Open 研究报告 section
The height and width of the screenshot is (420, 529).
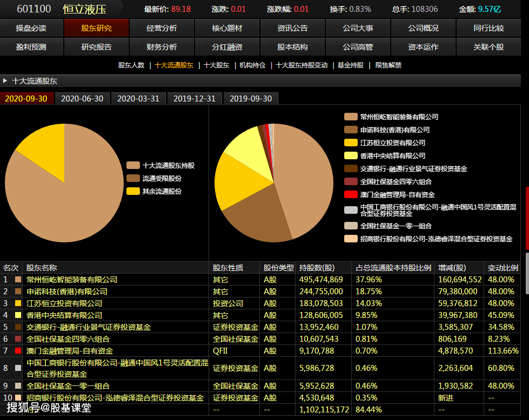coord(97,47)
